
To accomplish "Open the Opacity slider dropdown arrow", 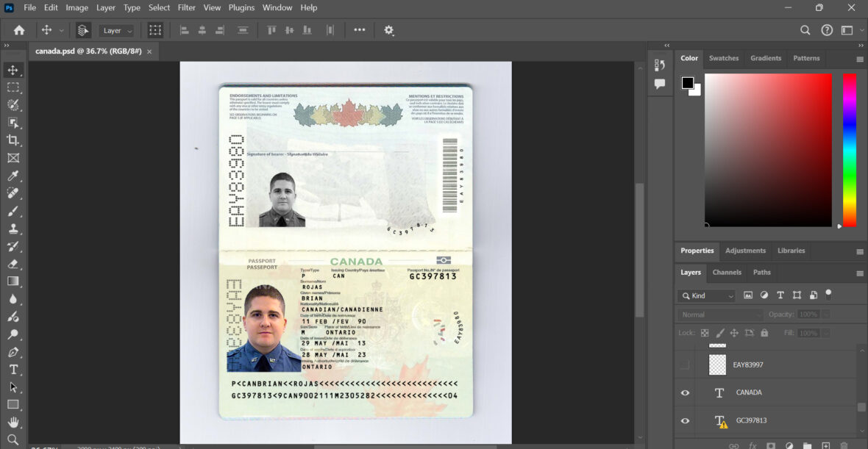I will click(825, 314).
